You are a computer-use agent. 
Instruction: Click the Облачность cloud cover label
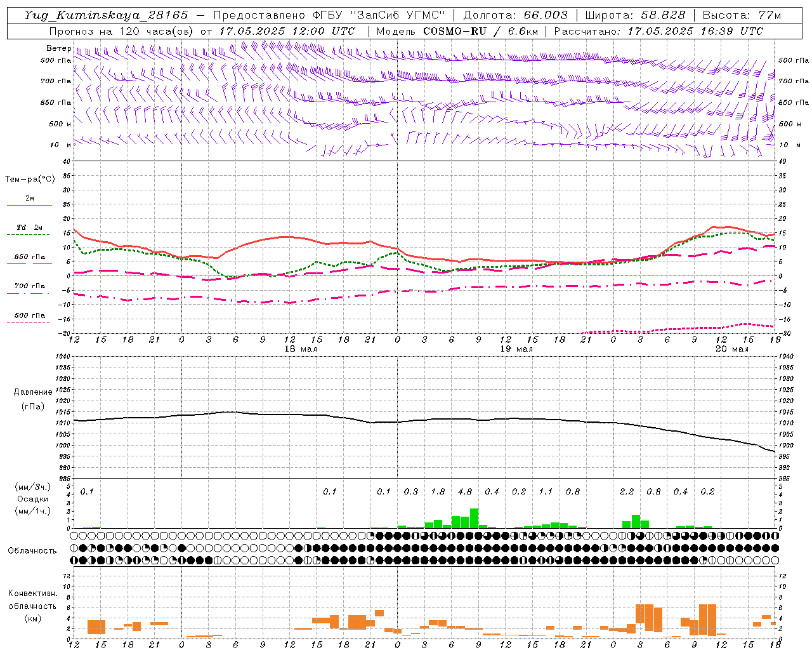32,551
